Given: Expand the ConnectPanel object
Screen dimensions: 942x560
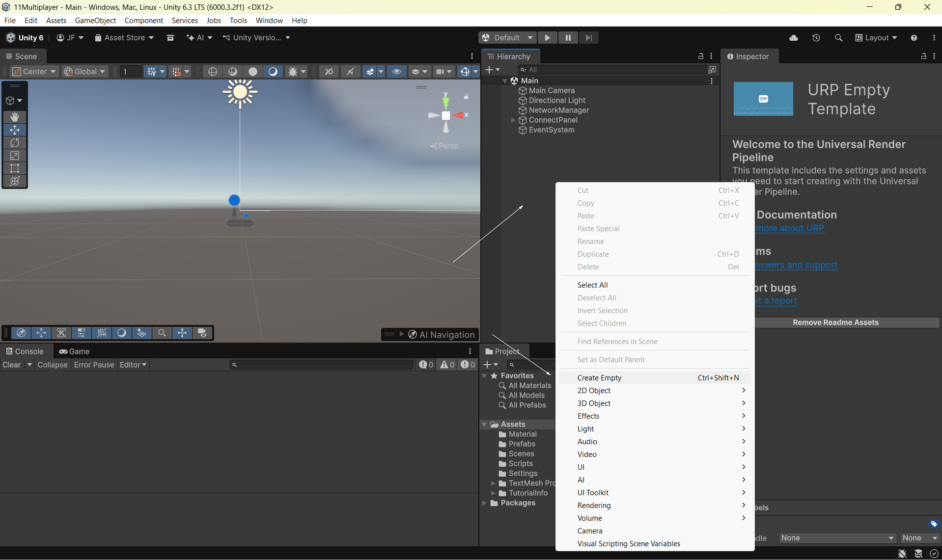Looking at the screenshot, I should click(x=513, y=120).
